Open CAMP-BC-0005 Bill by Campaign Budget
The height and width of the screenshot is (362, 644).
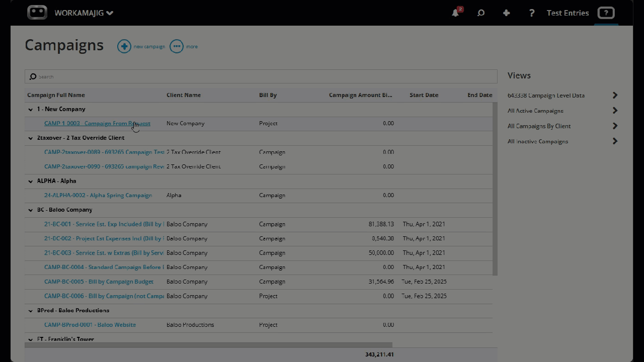click(x=99, y=282)
